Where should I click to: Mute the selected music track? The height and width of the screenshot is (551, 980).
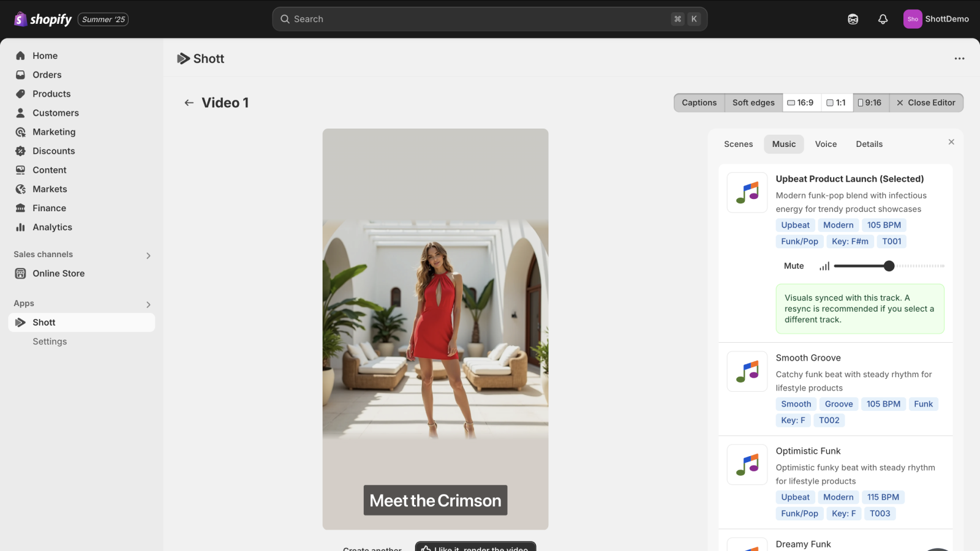pos(794,266)
